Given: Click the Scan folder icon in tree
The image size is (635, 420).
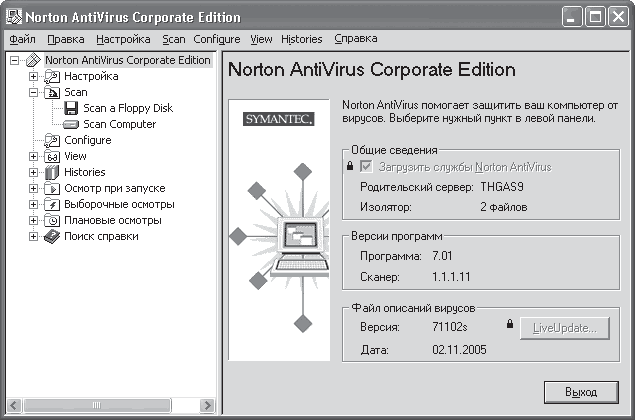Looking at the screenshot, I should point(52,92).
